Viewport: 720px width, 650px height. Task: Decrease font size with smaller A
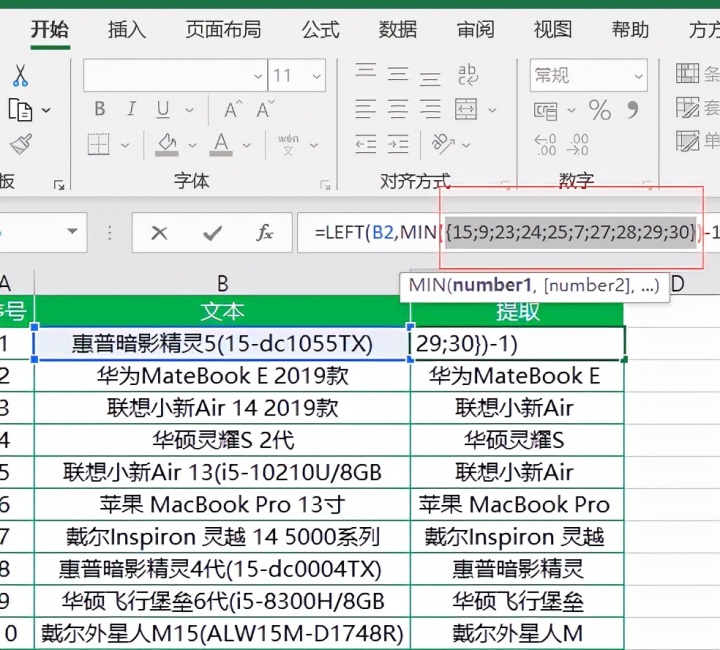(265, 110)
